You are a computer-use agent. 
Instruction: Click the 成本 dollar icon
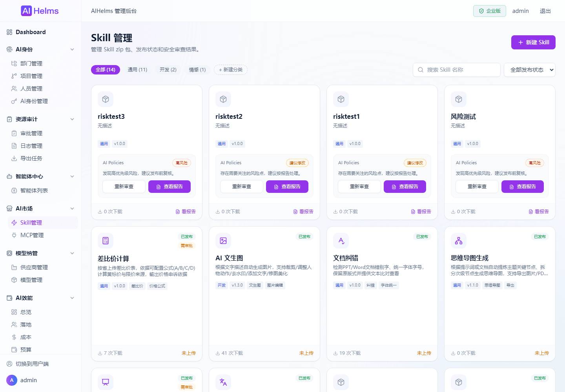coord(14,337)
